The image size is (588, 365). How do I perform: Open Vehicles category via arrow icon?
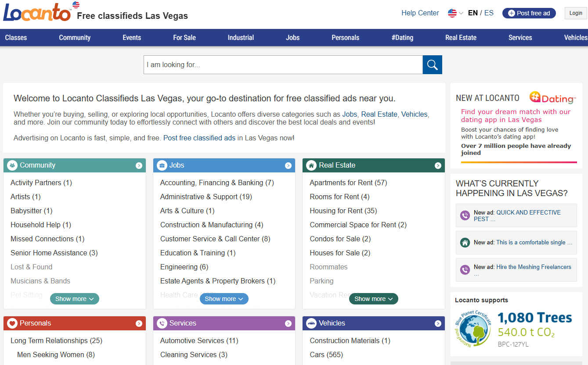click(x=438, y=323)
